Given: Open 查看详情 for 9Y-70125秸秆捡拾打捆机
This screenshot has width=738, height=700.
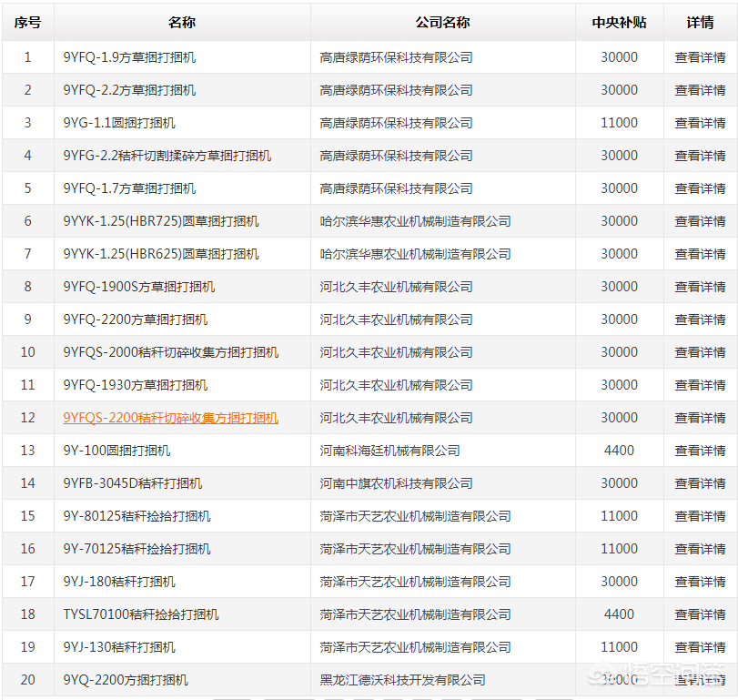Looking at the screenshot, I should coord(700,549).
